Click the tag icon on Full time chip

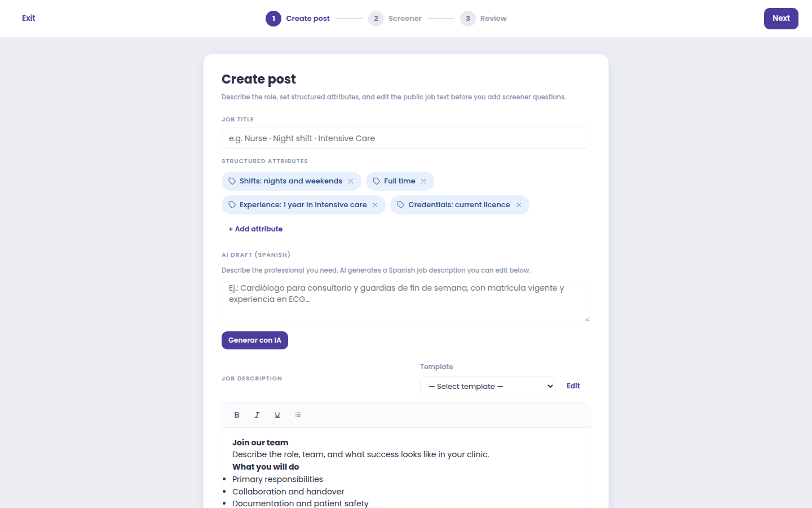click(377, 181)
